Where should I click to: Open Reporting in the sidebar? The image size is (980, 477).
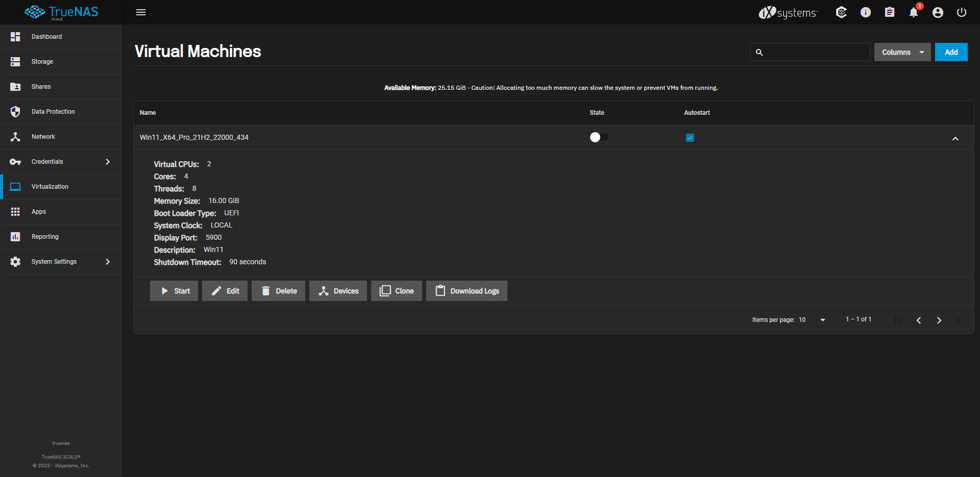point(61,237)
